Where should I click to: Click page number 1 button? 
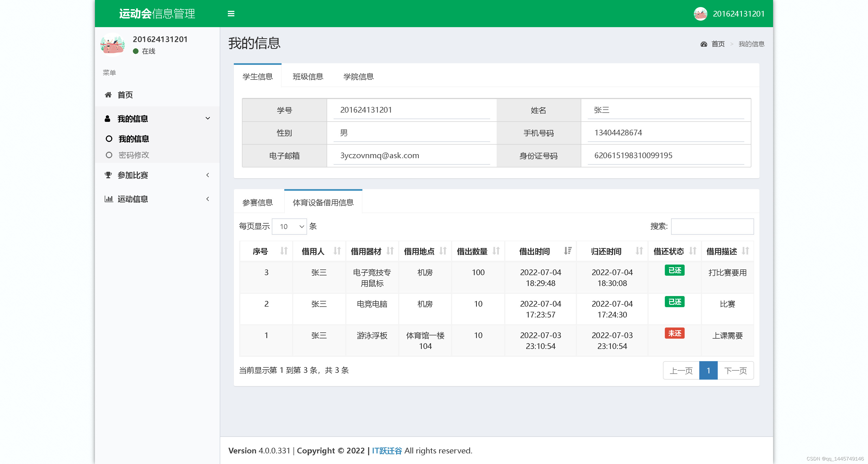[708, 371]
